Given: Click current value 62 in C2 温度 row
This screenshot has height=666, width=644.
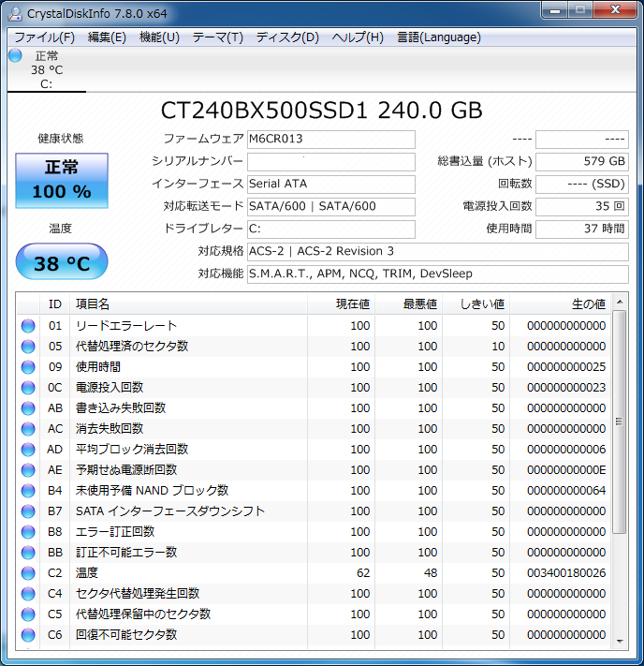Looking at the screenshot, I should (363, 573).
